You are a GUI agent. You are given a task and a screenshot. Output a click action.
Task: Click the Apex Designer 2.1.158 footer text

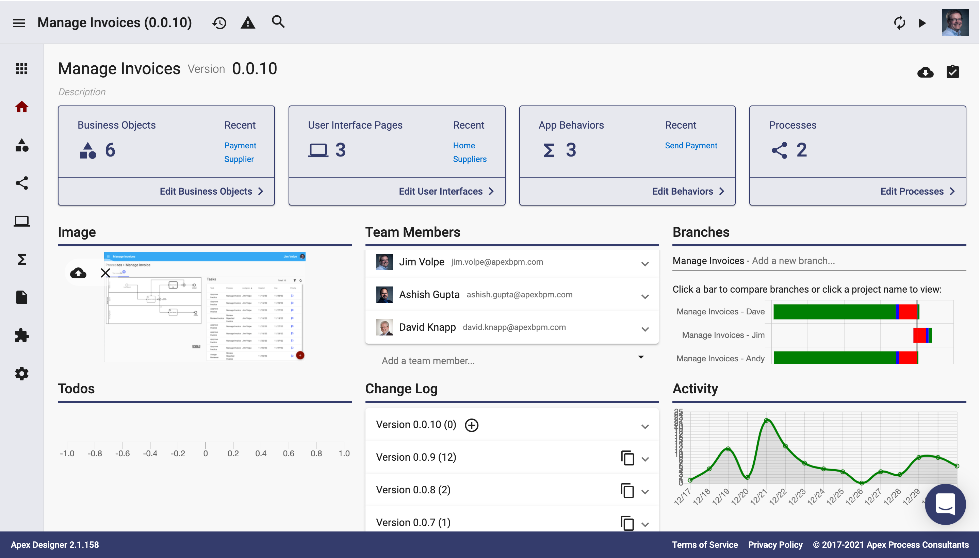point(55,545)
